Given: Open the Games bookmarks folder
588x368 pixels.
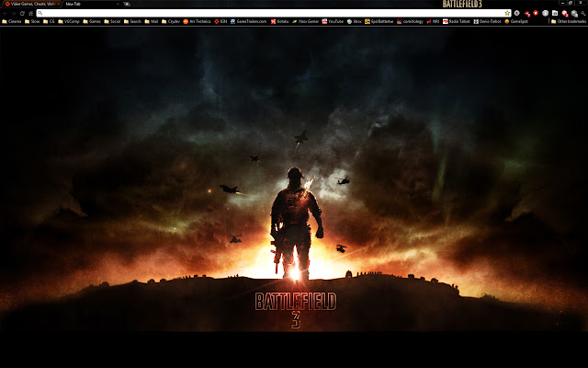Looking at the screenshot, I should point(92,21).
